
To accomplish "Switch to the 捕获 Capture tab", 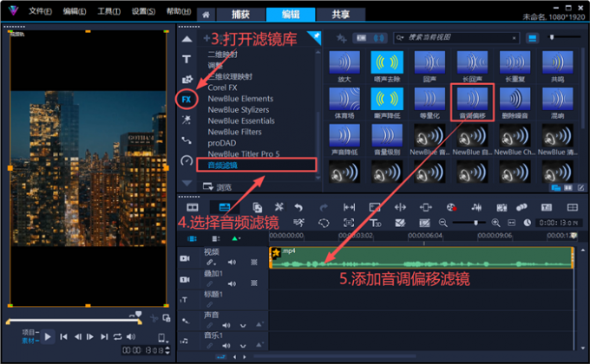I will (240, 15).
